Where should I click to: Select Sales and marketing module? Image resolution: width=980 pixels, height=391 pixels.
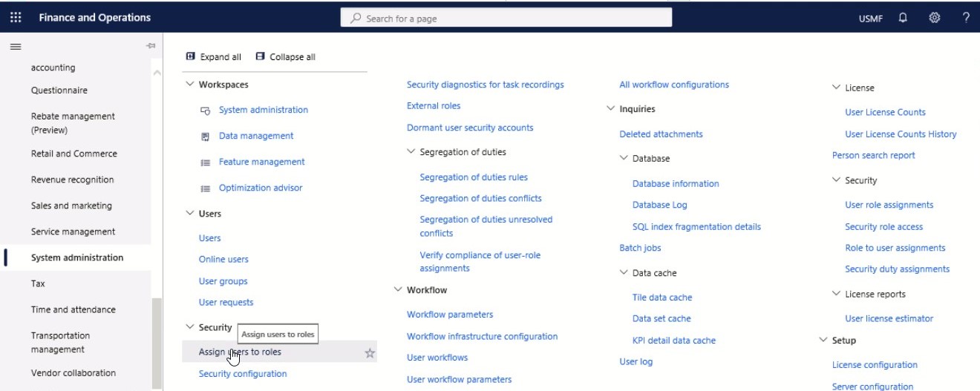(x=71, y=206)
